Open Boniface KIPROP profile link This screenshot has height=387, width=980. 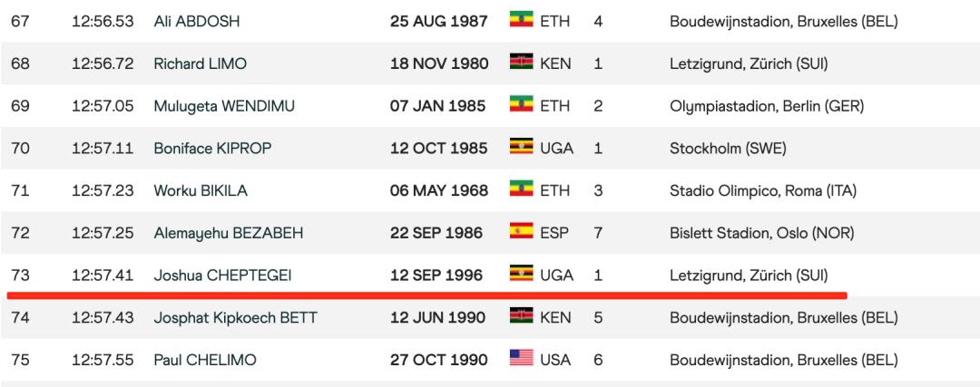click(212, 148)
